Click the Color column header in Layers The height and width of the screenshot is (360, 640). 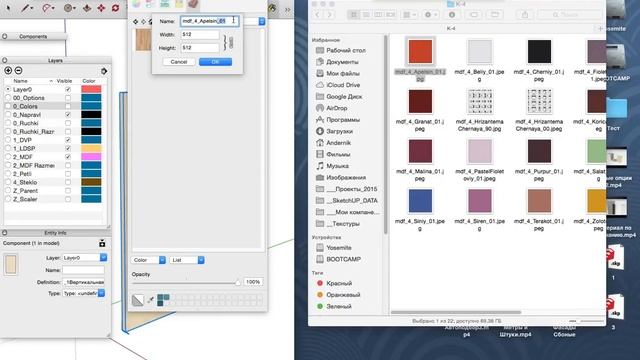point(89,81)
